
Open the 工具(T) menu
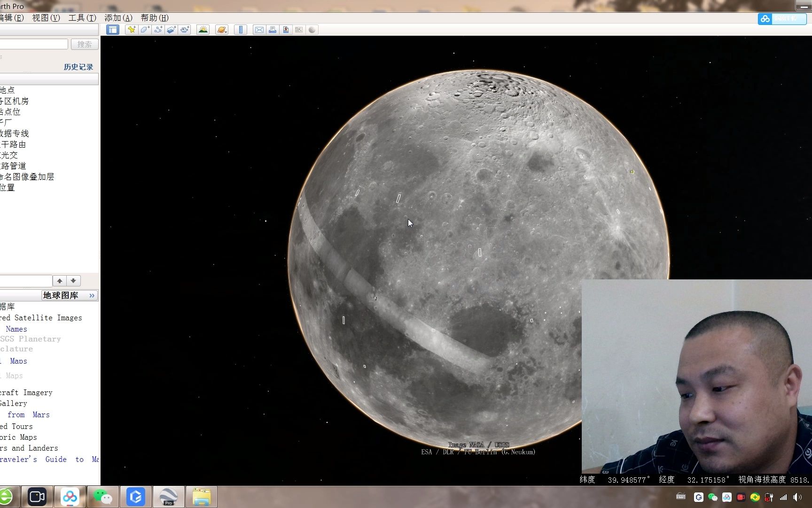pyautogui.click(x=82, y=18)
